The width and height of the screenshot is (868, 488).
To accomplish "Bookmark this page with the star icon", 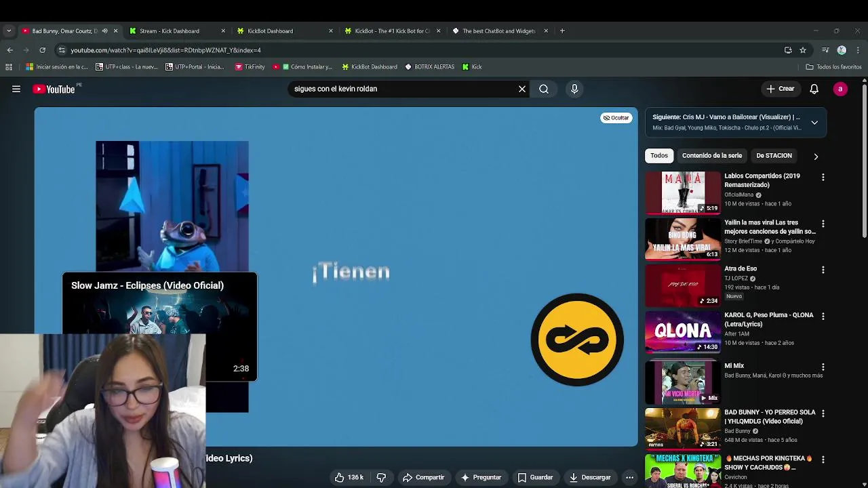I will point(803,50).
